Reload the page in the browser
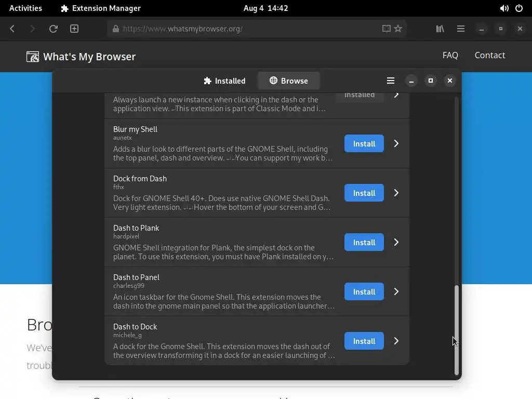Image resolution: width=532 pixels, height=399 pixels. point(54,29)
